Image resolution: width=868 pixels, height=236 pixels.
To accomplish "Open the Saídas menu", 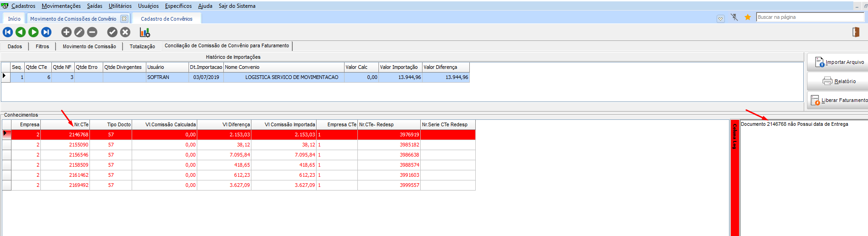I will [95, 6].
